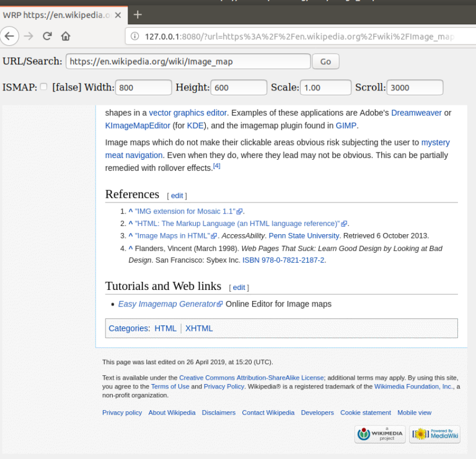Click edit link next to References

click(177, 196)
